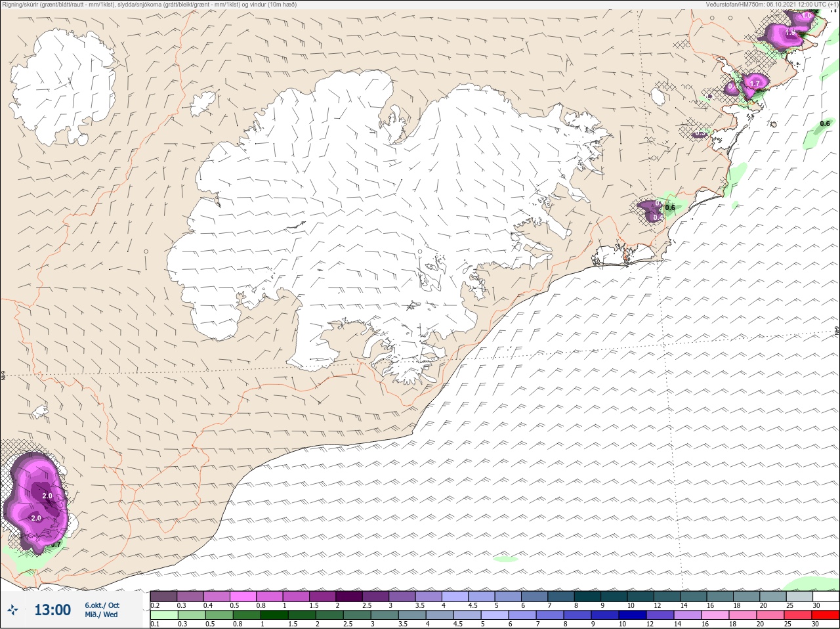Select the darkest purple swatch in upper legend
Image resolution: width=840 pixels, height=629 pixels.
click(x=349, y=596)
